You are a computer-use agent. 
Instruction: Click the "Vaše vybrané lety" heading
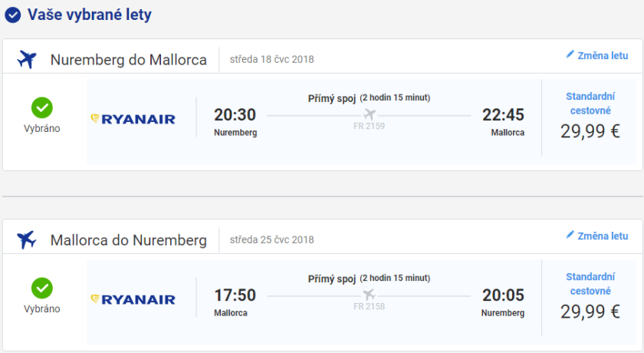(89, 15)
